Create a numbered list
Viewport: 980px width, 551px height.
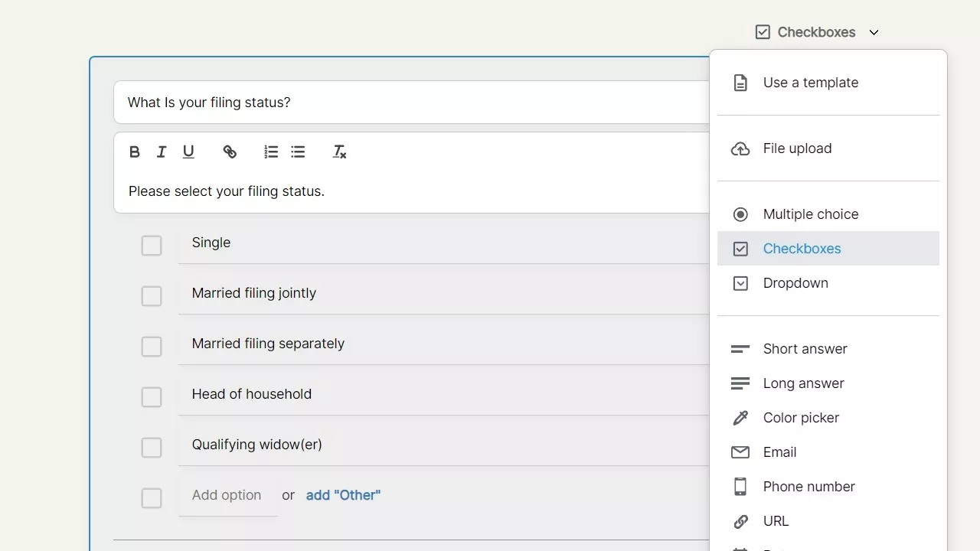271,152
